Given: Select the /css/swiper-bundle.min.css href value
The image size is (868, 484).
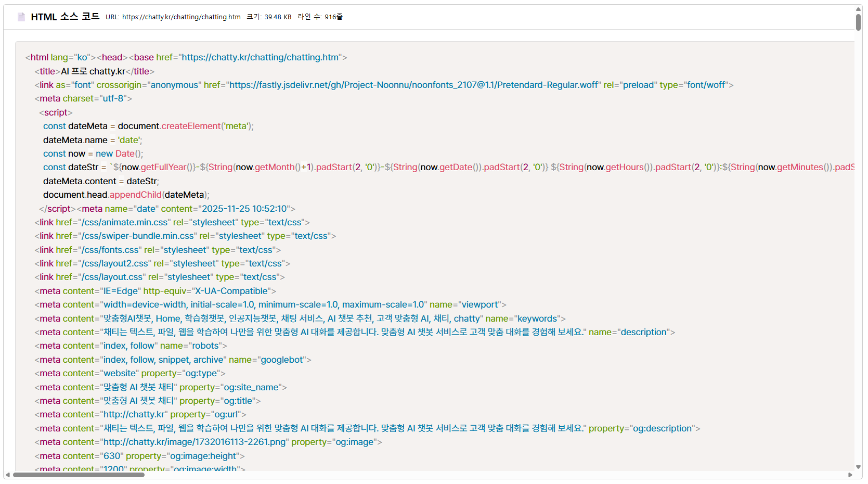Looking at the screenshot, I should tap(137, 236).
